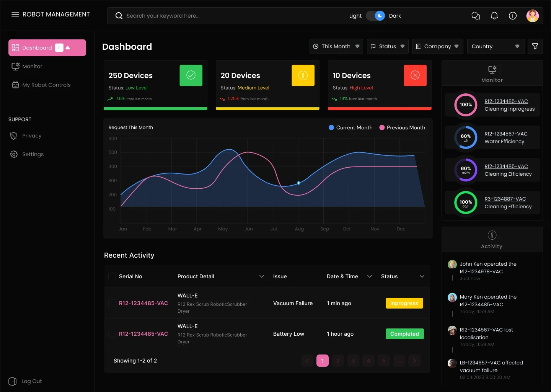551x392 pixels.
Task: Expand the Company filter dropdown
Action: tap(437, 46)
